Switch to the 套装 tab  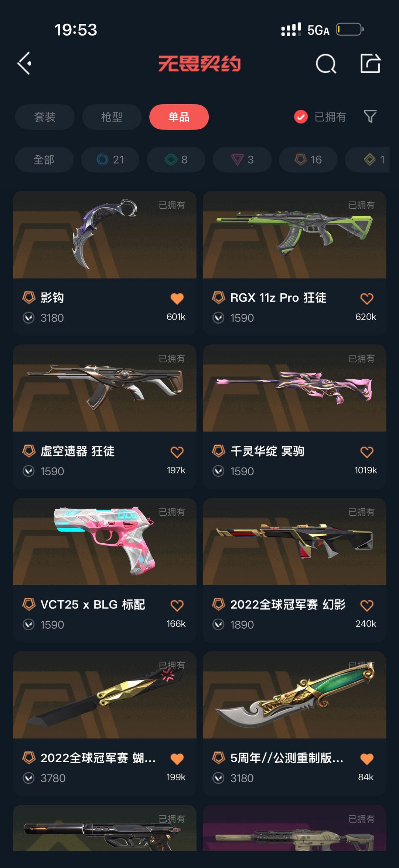point(45,117)
